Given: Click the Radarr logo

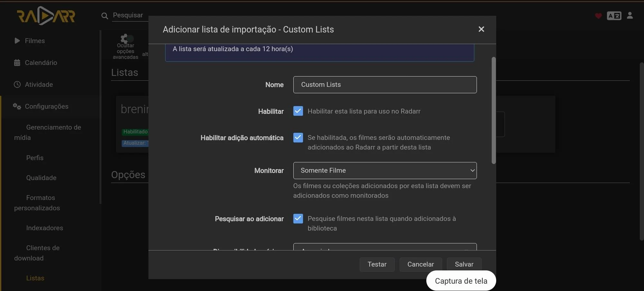Looking at the screenshot, I should (x=46, y=16).
